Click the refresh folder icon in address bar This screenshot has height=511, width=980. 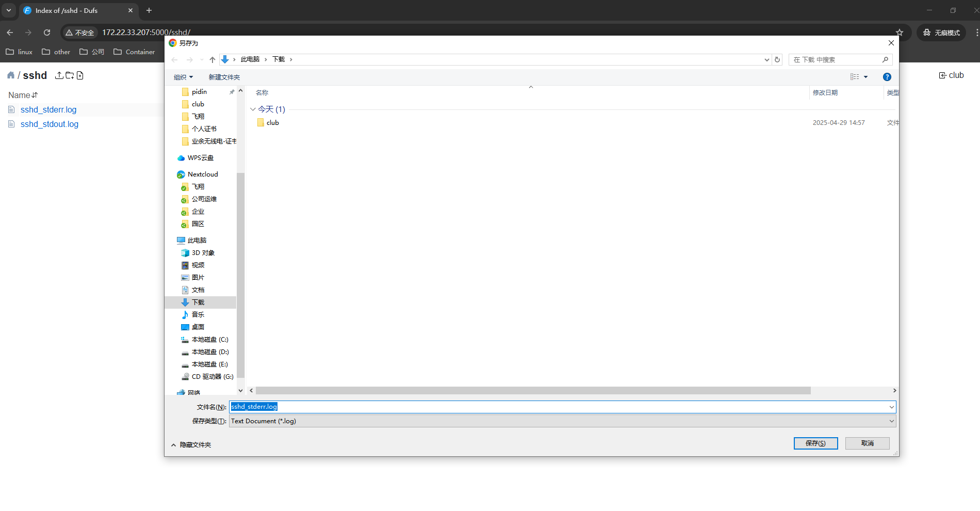[777, 59]
